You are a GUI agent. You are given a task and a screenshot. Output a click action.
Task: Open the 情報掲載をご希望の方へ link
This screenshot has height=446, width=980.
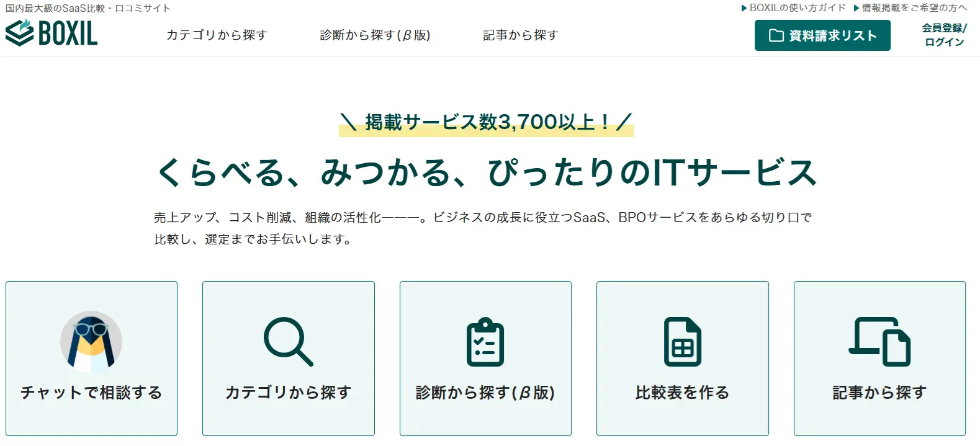pos(910,7)
